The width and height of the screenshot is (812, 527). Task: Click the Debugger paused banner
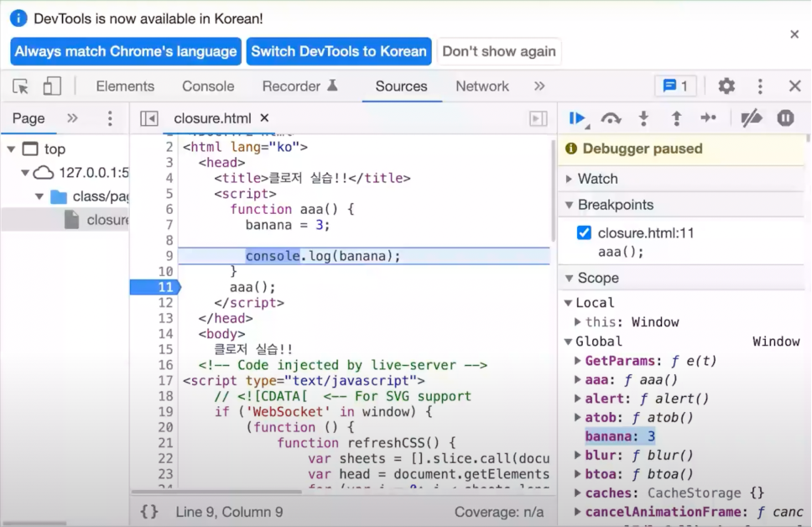tap(682, 149)
